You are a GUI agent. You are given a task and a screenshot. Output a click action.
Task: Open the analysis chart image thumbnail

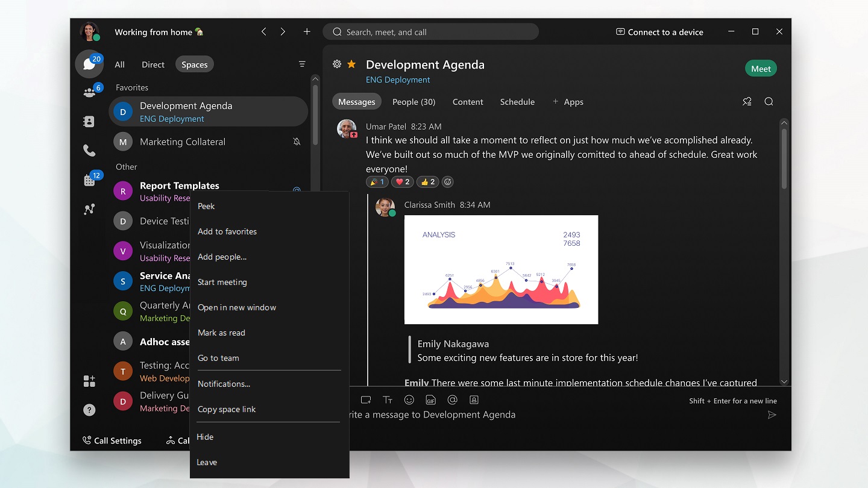point(501,269)
